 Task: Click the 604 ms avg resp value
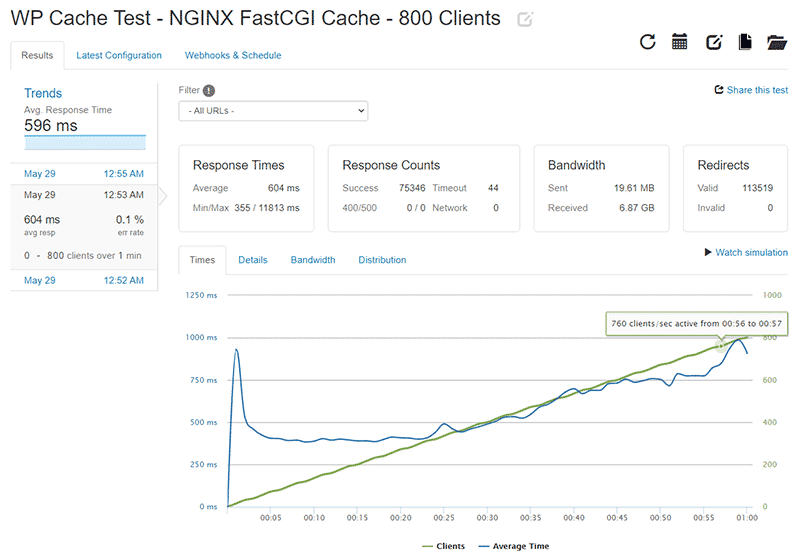click(x=42, y=219)
